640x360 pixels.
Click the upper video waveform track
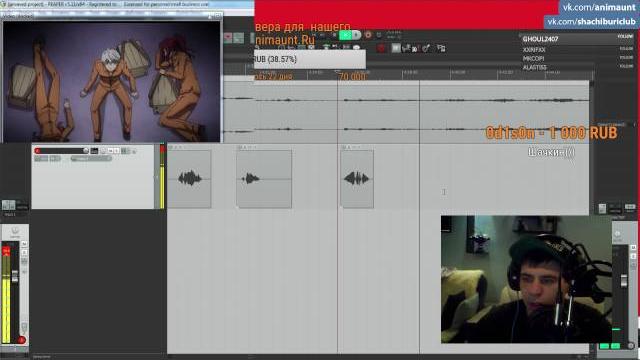(x=406, y=99)
